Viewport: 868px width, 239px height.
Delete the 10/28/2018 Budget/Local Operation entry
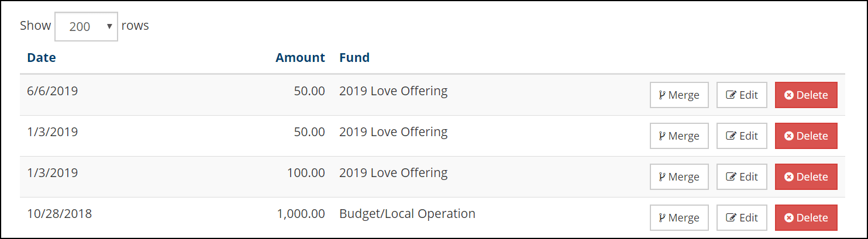pyautogui.click(x=806, y=218)
